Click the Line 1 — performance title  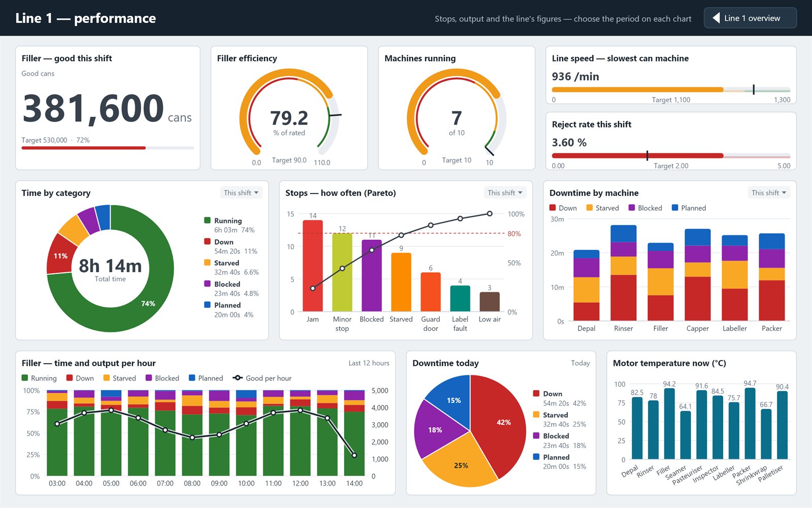pos(86,18)
